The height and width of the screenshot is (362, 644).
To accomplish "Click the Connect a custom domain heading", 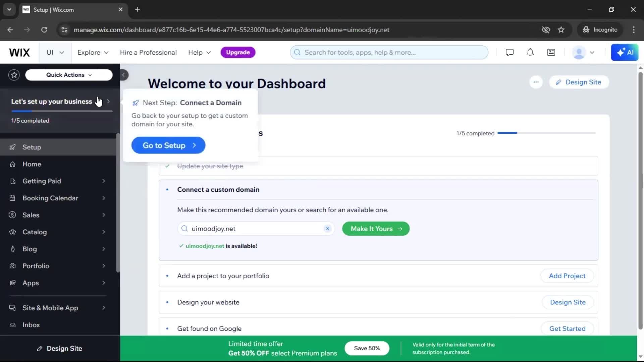I will [x=218, y=190].
